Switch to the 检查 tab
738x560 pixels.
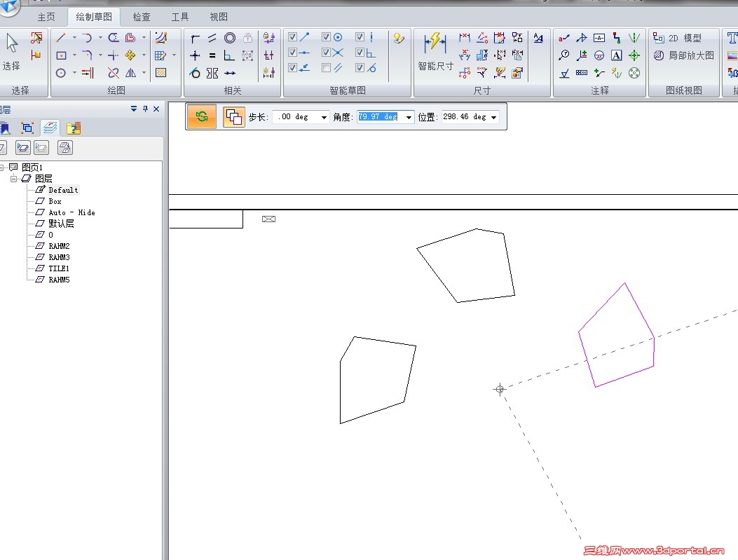click(141, 17)
